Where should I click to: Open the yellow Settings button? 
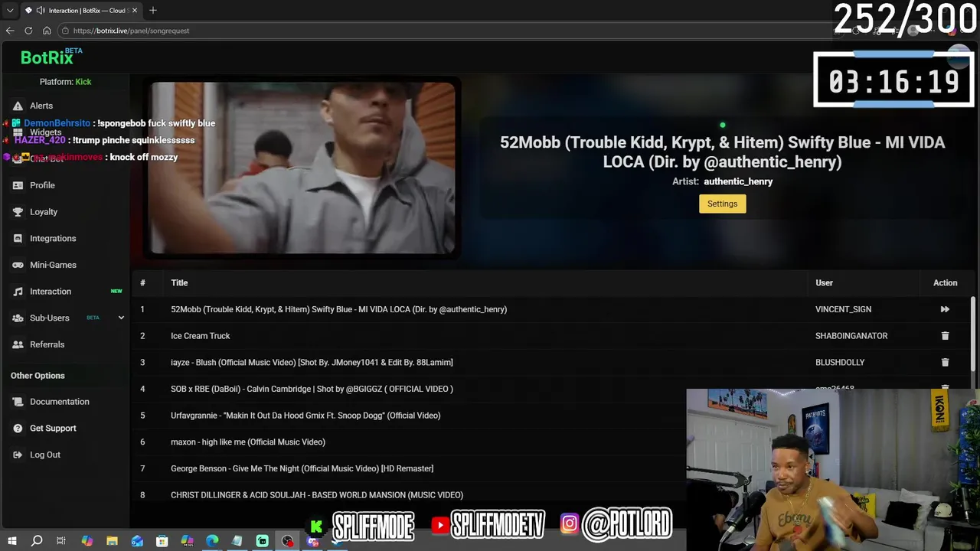click(x=722, y=204)
